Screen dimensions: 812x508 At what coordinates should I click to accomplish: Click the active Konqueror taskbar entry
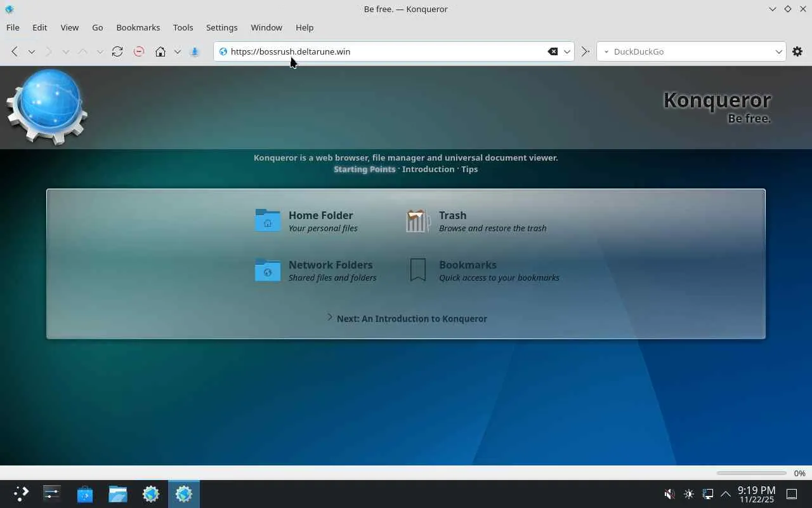click(184, 494)
